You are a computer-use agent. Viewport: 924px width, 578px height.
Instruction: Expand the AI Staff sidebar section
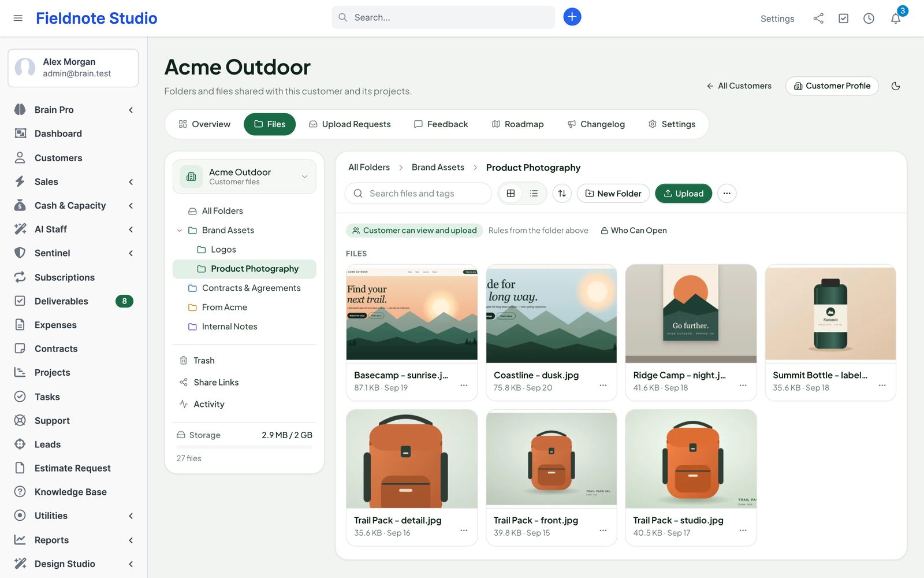[x=73, y=229]
